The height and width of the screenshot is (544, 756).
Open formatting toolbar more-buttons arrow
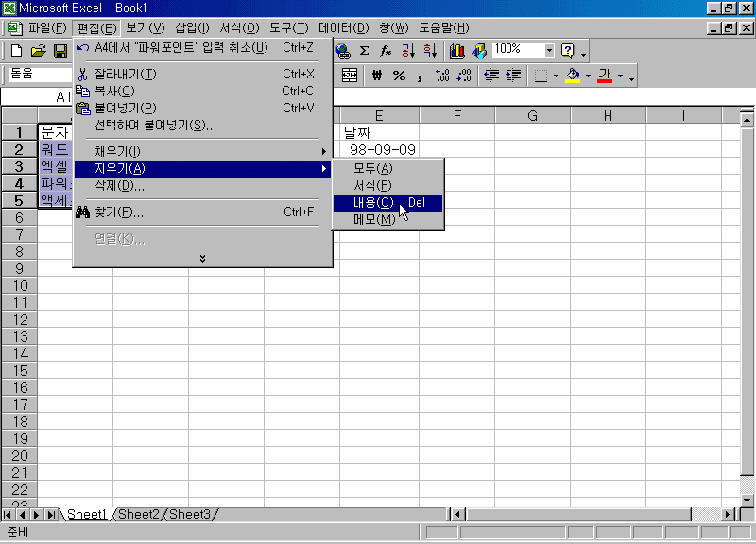click(x=631, y=76)
